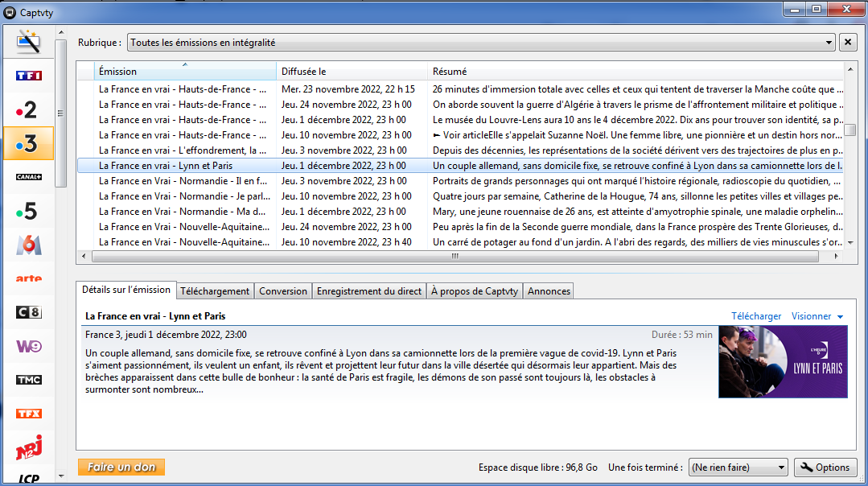868x486 pixels.
Task: Open the Visionner dropdown arrow
Action: click(x=841, y=316)
